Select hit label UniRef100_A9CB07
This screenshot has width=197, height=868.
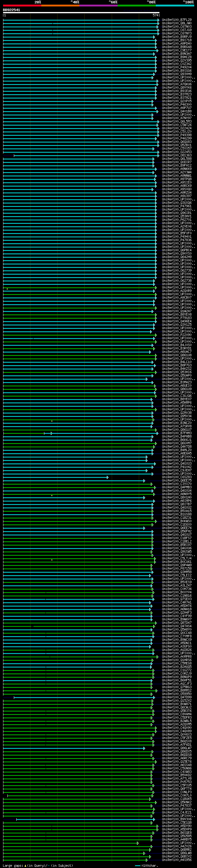176,297
